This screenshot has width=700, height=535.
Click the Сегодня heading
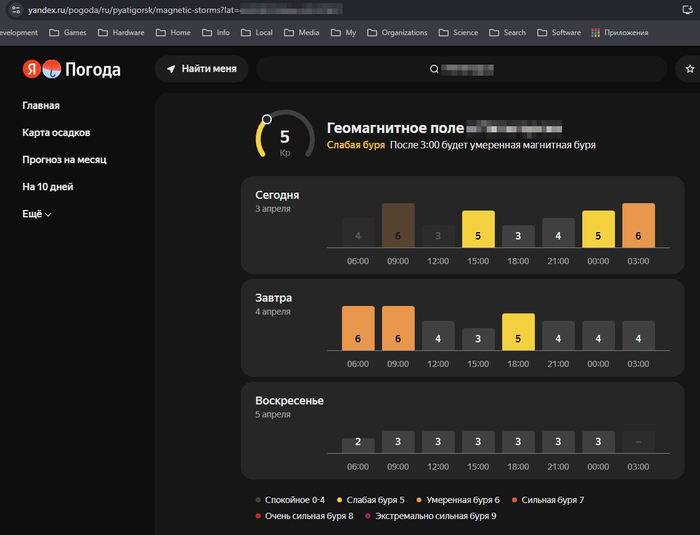277,195
